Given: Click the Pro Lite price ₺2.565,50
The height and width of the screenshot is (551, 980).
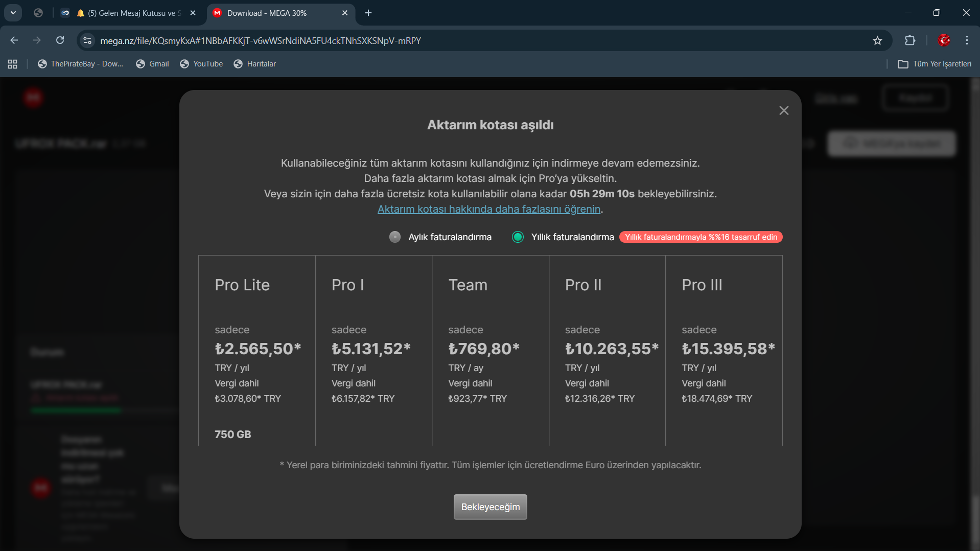Looking at the screenshot, I should [258, 349].
